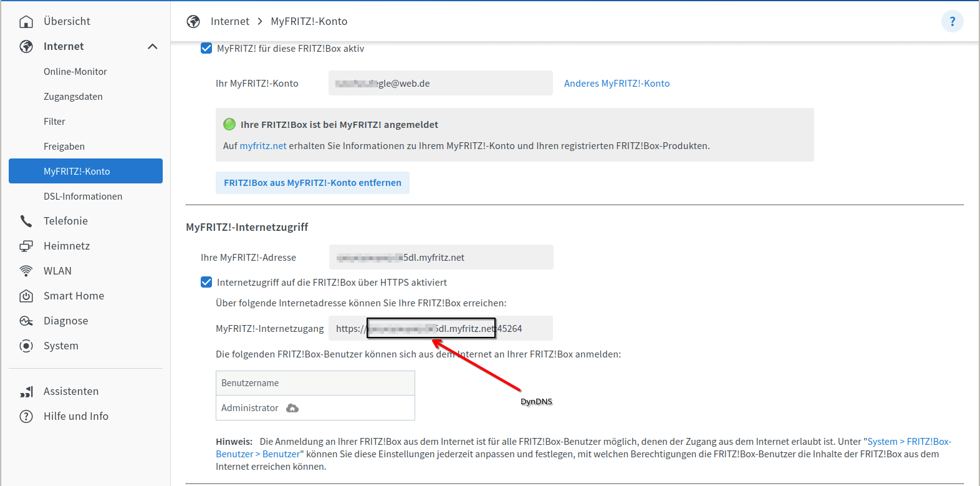Click the Internet globe icon in sidebar
The width and height of the screenshot is (980, 486).
[x=26, y=47]
